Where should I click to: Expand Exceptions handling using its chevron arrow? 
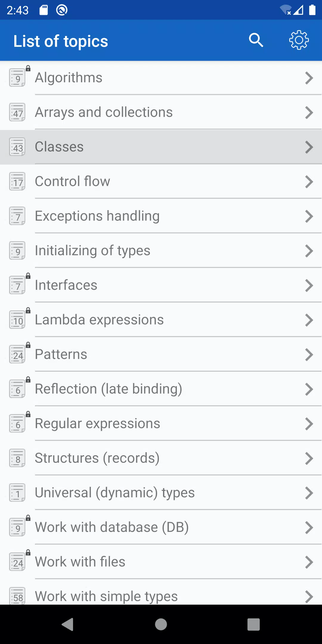[x=309, y=216]
